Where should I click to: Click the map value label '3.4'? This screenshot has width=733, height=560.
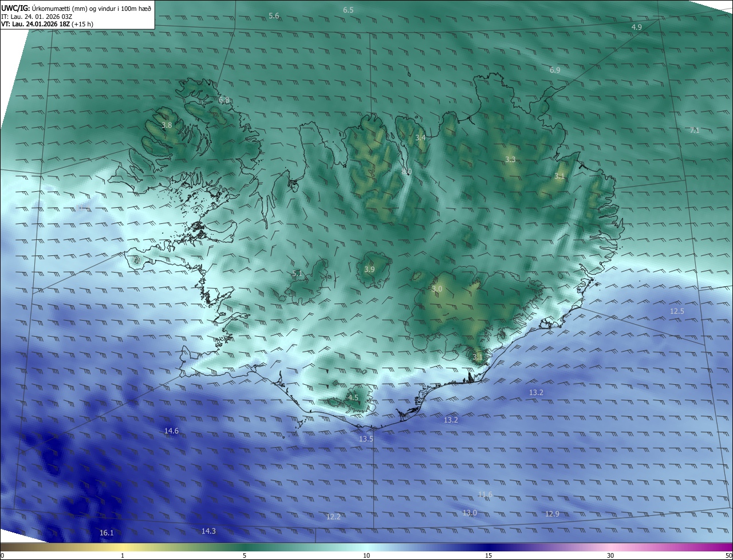(x=420, y=138)
